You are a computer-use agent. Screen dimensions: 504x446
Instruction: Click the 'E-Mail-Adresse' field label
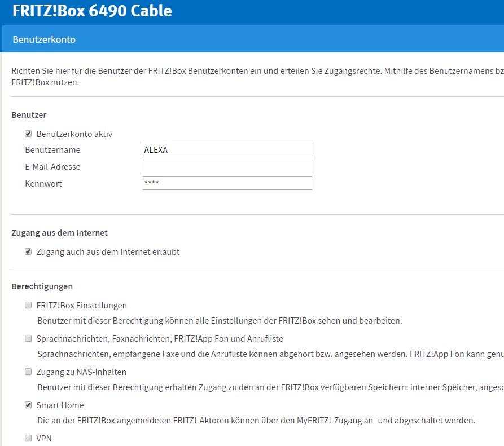(52, 167)
